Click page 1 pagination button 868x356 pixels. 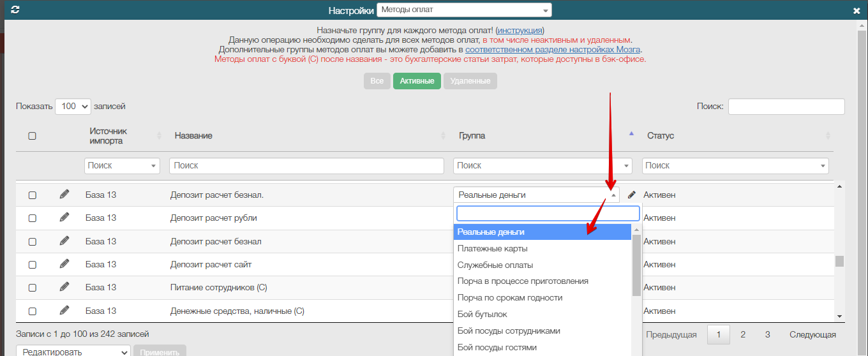point(719,334)
